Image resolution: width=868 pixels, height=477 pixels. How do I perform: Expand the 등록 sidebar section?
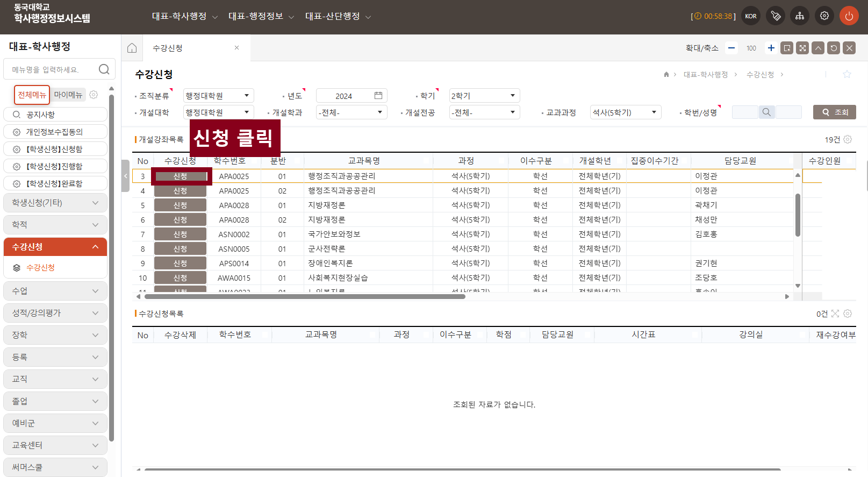click(x=55, y=357)
